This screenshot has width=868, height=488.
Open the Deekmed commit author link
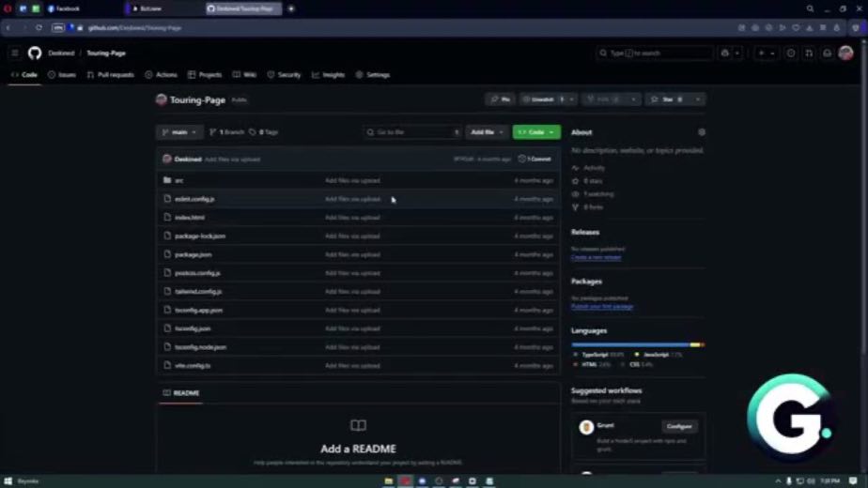point(188,160)
